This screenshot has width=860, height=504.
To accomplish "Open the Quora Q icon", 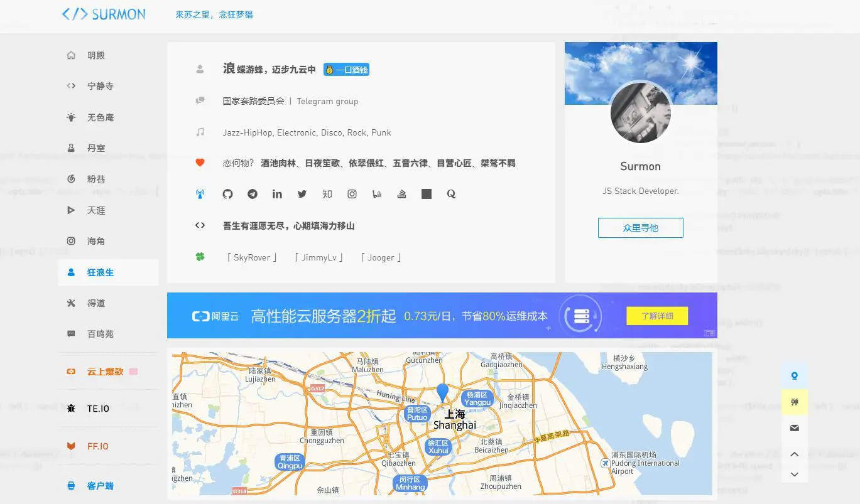I will (451, 194).
